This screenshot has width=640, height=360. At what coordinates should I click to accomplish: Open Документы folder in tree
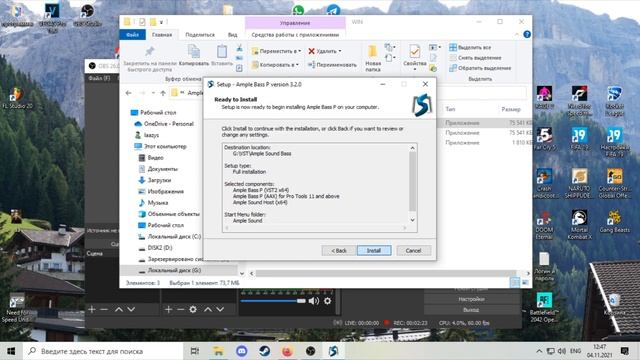pyautogui.click(x=162, y=169)
